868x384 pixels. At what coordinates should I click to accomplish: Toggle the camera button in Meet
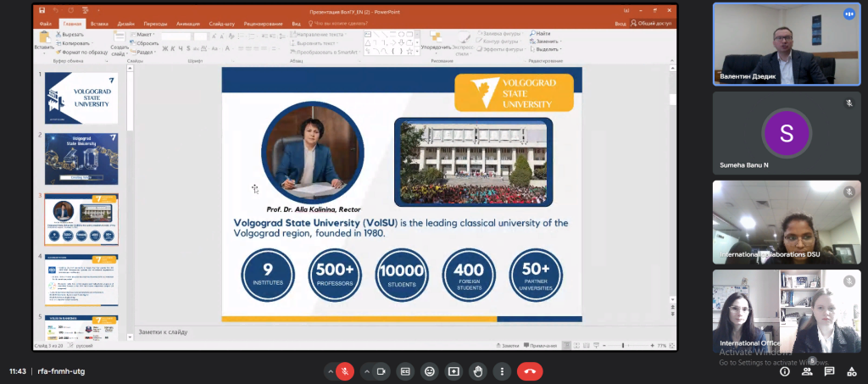click(381, 371)
